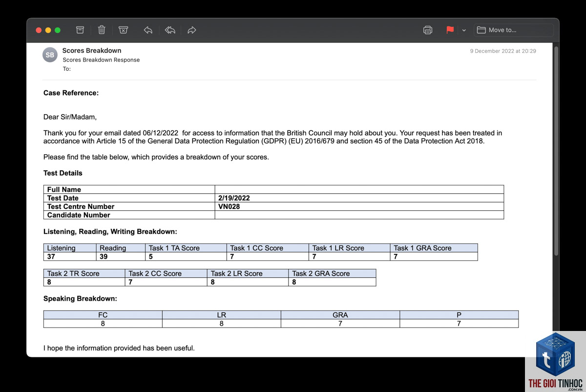586x392 pixels.
Task: Print the email using the printer icon
Action: pos(428,30)
